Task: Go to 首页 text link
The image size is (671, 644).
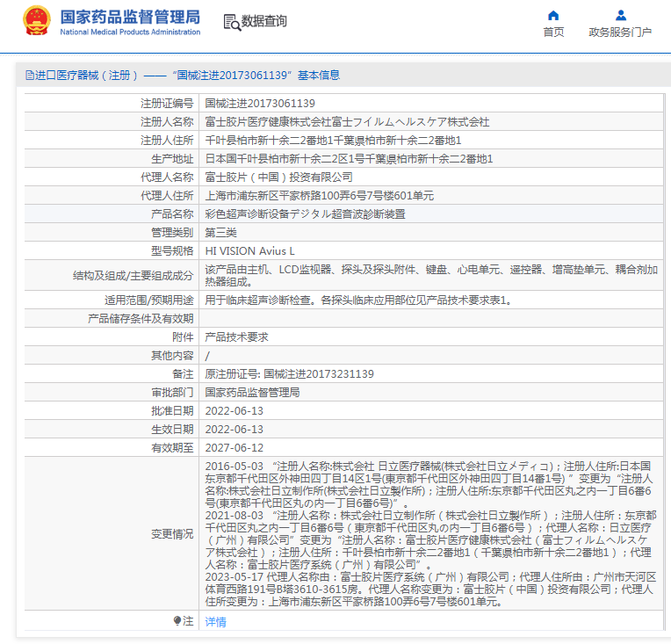Action: (x=553, y=33)
